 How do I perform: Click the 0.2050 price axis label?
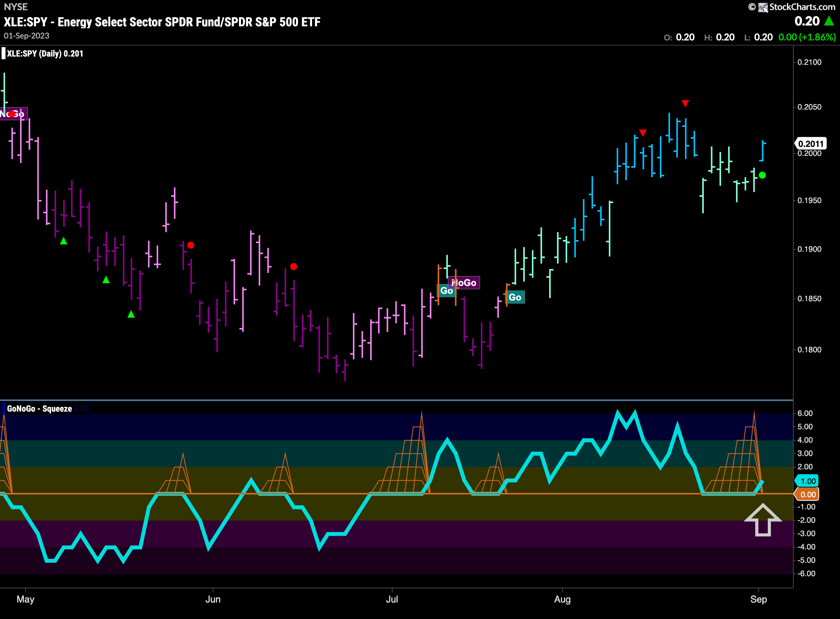tap(809, 107)
